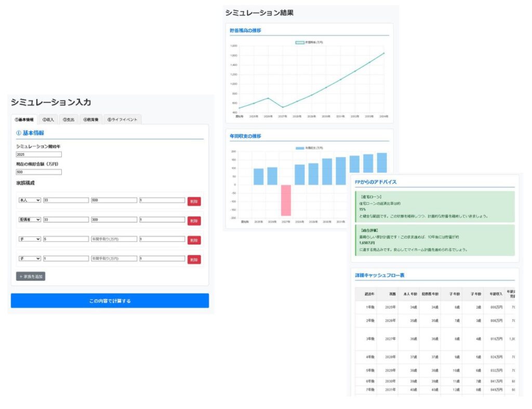Toggle the 貯蓄残高 legend swatch in the line chart

pyautogui.click(x=299, y=42)
